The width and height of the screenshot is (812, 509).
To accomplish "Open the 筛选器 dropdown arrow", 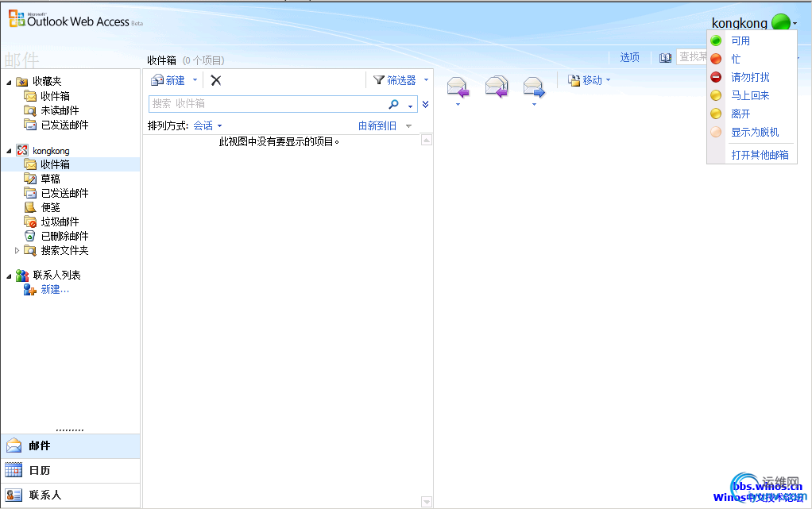I will (x=426, y=79).
